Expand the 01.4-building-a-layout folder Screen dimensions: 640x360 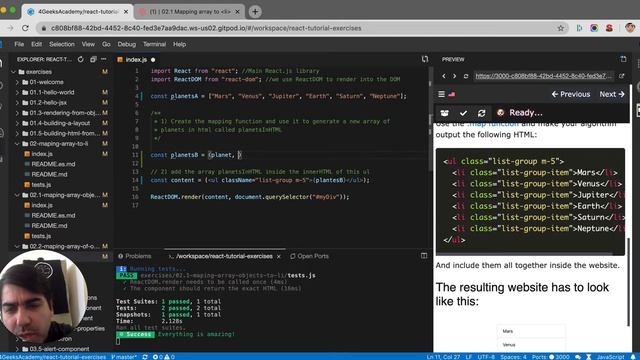tap(17, 123)
